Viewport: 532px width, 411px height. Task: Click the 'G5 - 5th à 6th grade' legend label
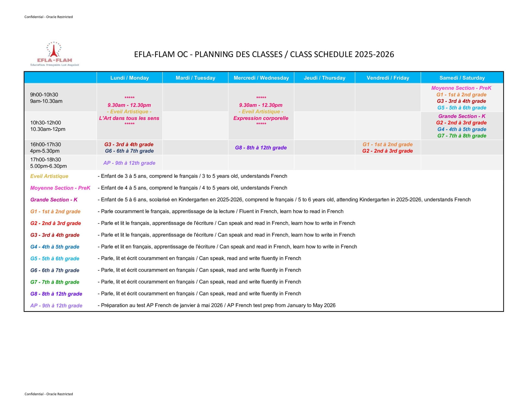pos(55,258)
